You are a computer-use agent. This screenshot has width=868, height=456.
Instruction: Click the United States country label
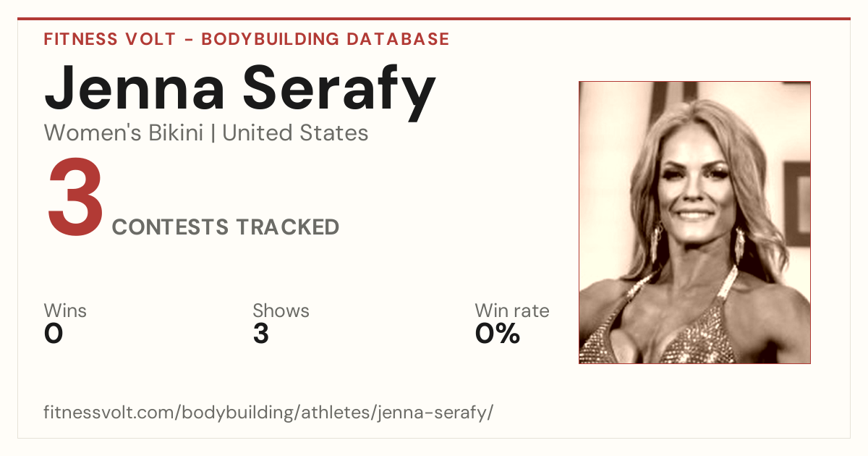295,133
